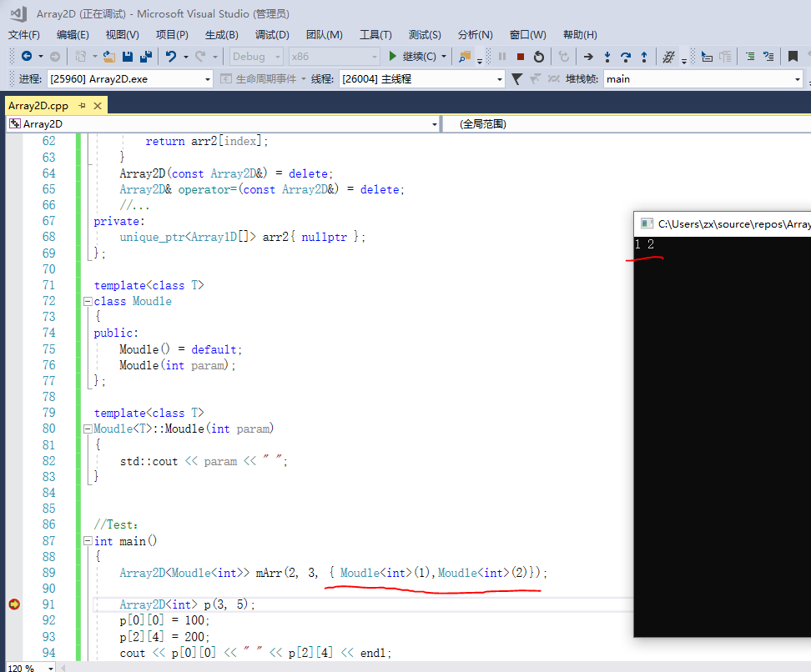Open the undo history dropdown arrow
Image resolution: width=811 pixels, height=672 pixels.
(x=185, y=57)
